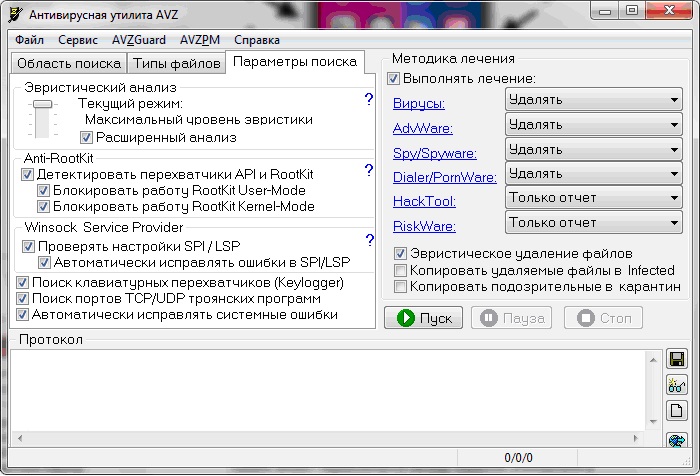Open the Dialer/PornWare action dropdown
700x476 pixels.
pos(593,174)
